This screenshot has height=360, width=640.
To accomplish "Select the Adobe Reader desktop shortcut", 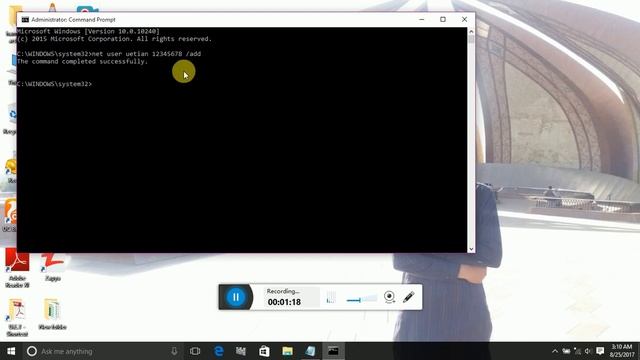I will [x=17, y=268].
